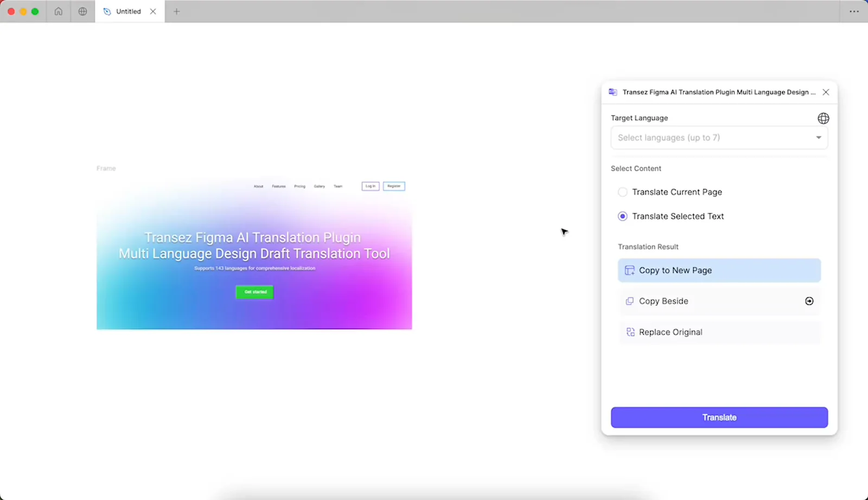Click Gallery in the design's nav
Image resolution: width=868 pixels, height=500 pixels.
tap(320, 187)
